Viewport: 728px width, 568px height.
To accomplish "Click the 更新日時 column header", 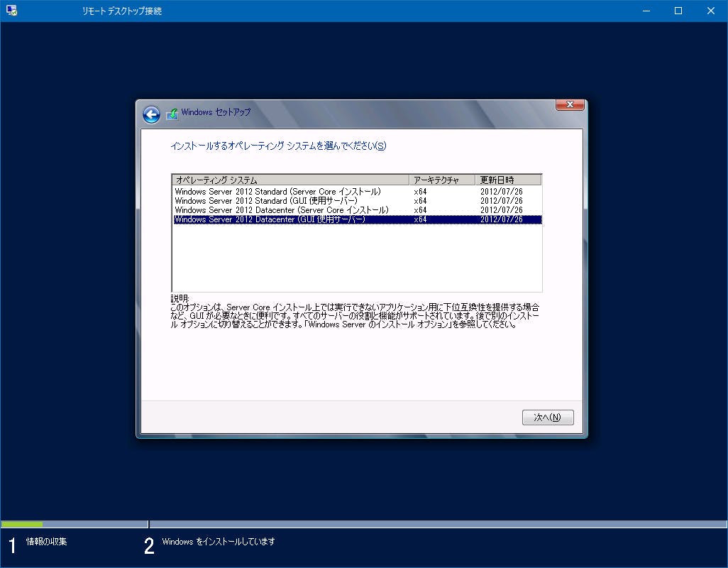I will pos(508,180).
